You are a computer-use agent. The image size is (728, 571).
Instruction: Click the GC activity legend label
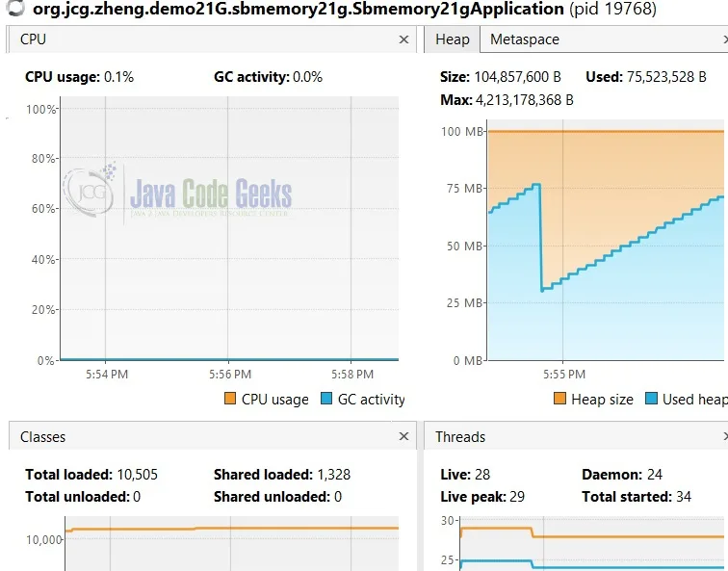pyautogui.click(x=371, y=400)
